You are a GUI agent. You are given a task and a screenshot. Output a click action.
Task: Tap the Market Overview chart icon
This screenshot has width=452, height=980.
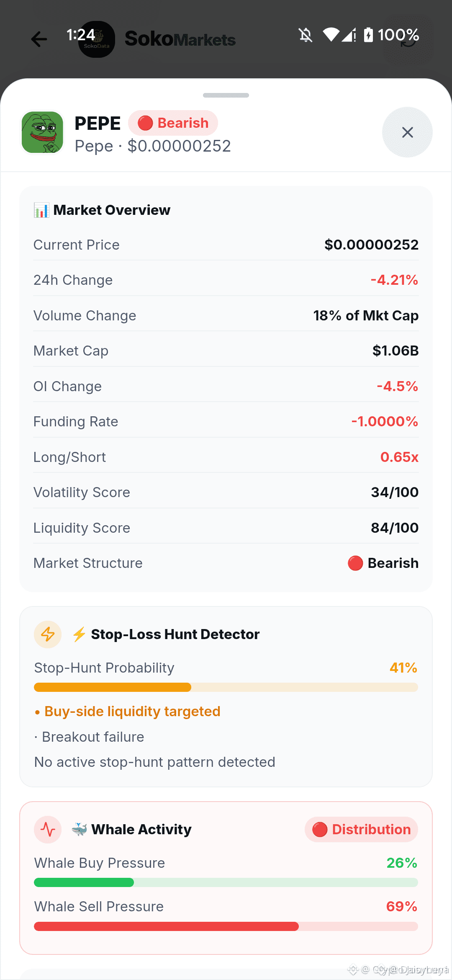pyautogui.click(x=41, y=210)
